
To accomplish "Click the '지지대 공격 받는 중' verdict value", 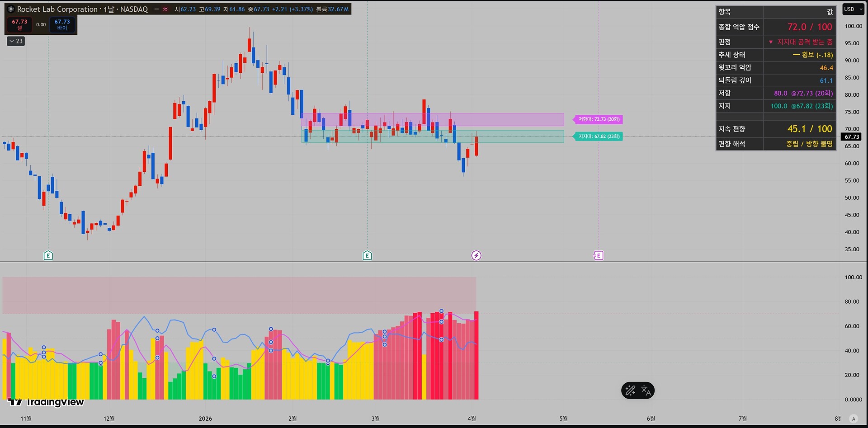I will [x=801, y=42].
